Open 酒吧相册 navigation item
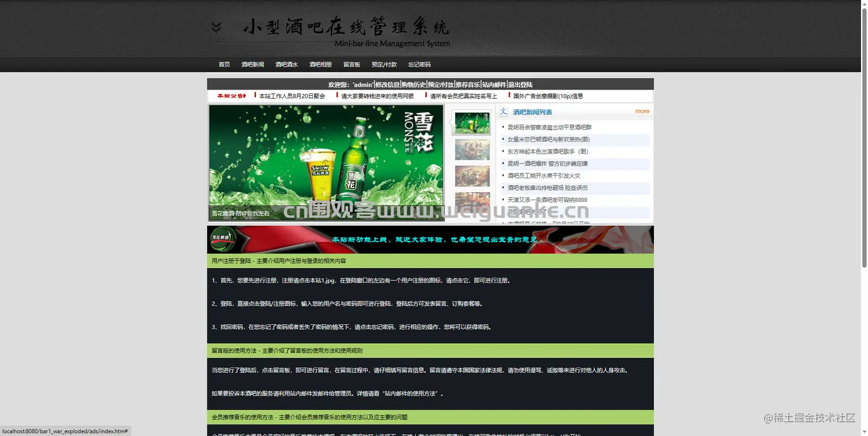 coord(320,65)
